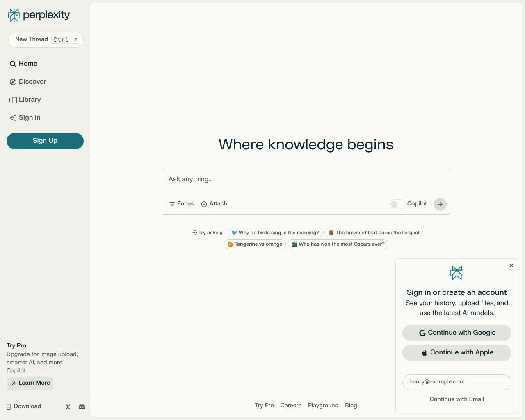525x420 pixels.
Task: Choose suggestion about birds singing in morning
Action: 275,233
